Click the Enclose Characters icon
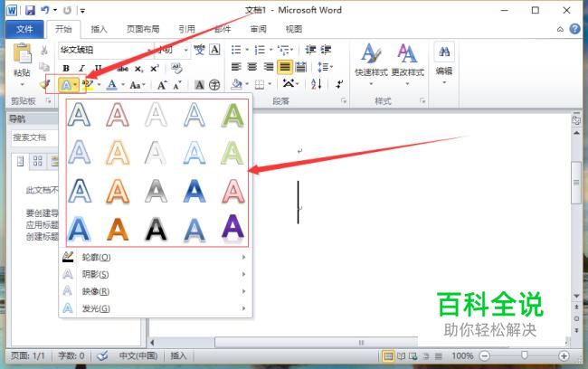This screenshot has height=369, width=588. tap(214, 85)
